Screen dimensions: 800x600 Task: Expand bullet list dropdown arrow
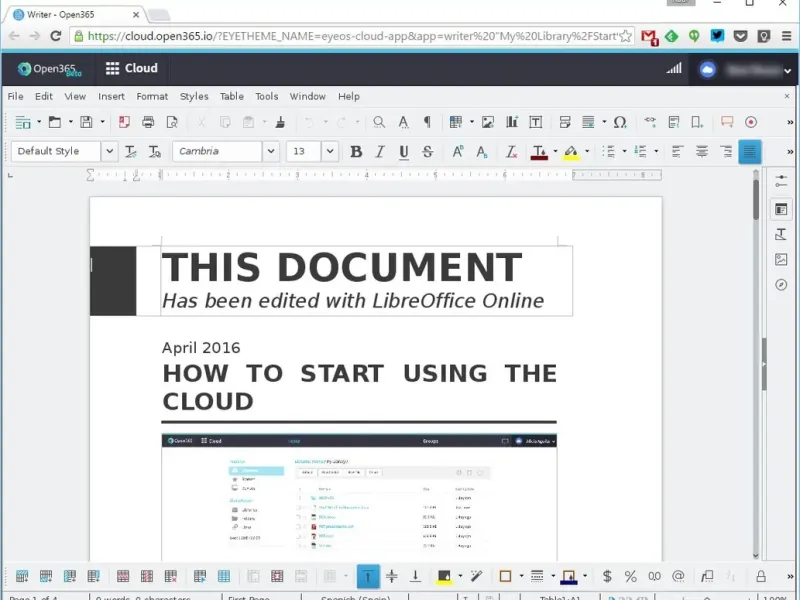(624, 152)
